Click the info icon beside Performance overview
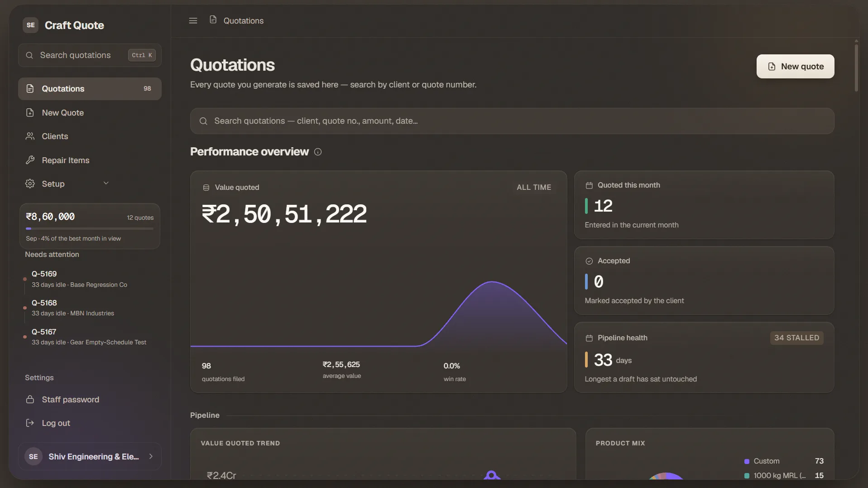The height and width of the screenshot is (488, 868). coord(318,152)
